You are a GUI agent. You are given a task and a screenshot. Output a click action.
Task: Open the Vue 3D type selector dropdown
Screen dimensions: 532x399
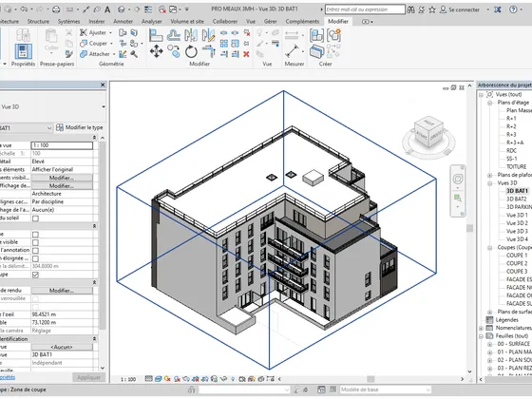[104, 106]
